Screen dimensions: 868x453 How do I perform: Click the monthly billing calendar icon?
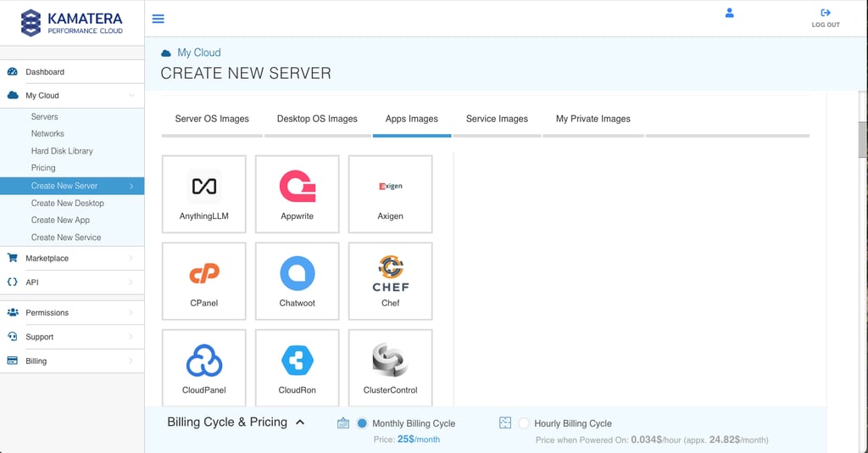[343, 423]
